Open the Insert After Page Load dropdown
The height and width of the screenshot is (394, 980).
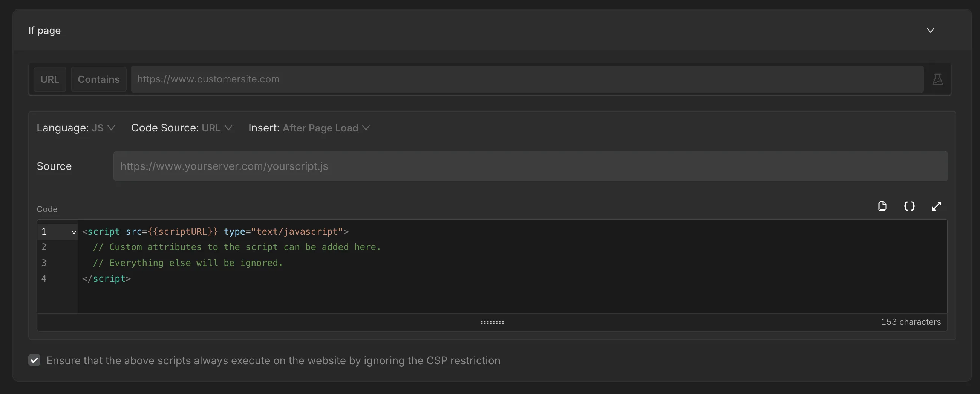(326, 128)
